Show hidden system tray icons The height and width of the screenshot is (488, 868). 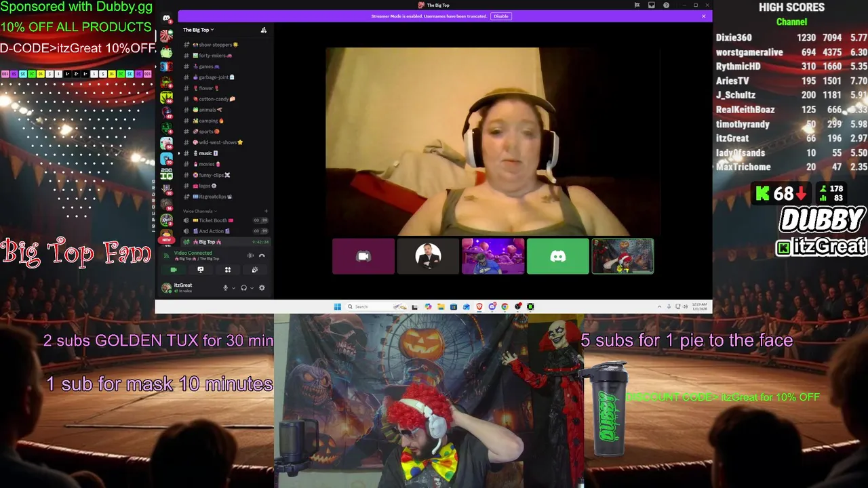tap(659, 306)
